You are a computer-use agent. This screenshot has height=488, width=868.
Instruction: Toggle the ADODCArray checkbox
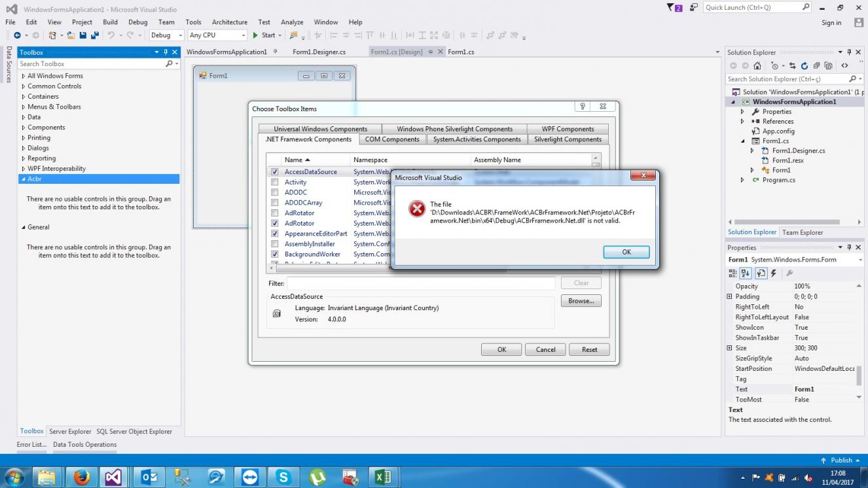(275, 203)
